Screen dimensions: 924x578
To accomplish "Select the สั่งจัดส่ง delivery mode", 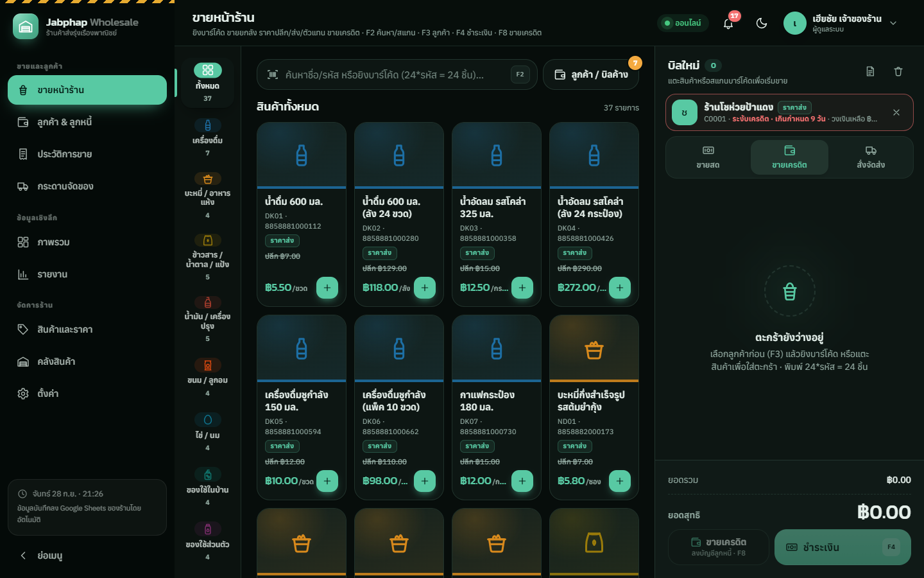I will (x=871, y=157).
